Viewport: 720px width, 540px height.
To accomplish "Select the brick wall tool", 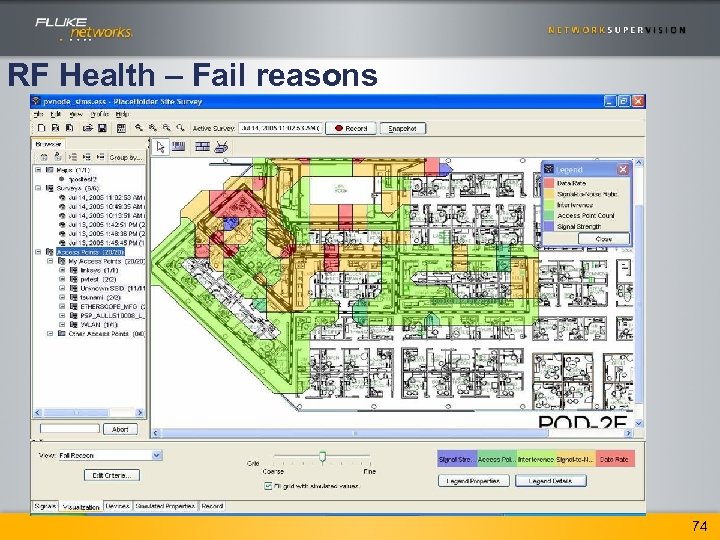I will click(202, 146).
